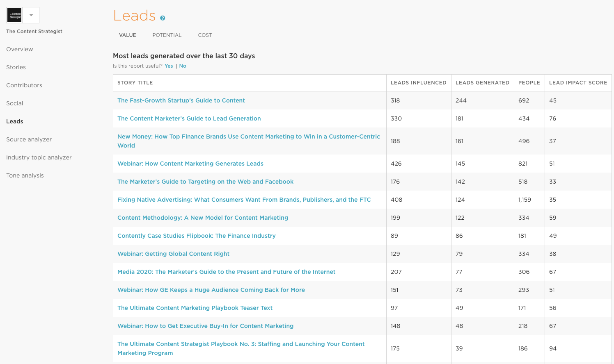Open the Social analytics page

[14, 103]
